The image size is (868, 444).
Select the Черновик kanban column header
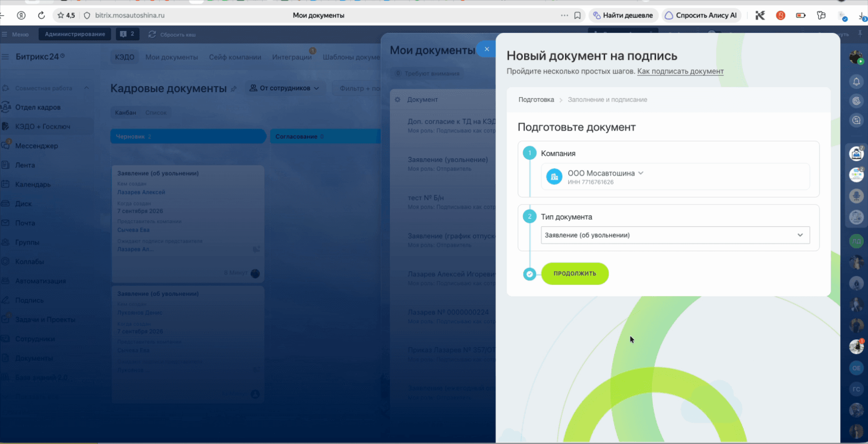click(x=188, y=137)
